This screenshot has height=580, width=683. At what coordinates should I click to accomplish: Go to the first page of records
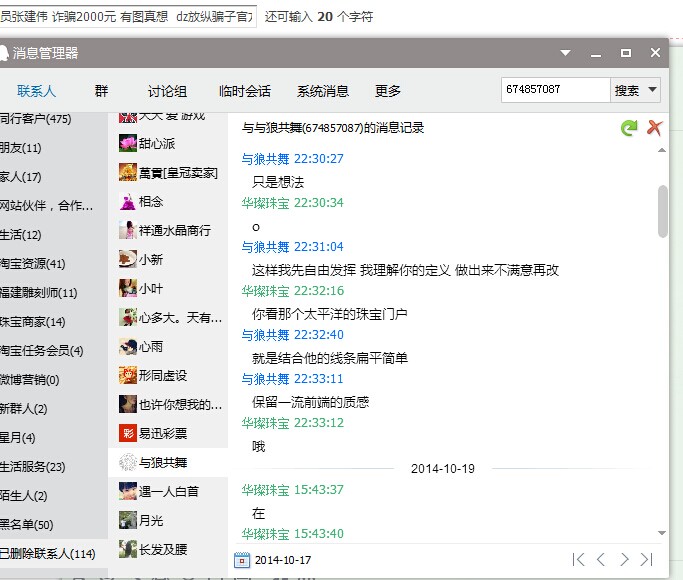tap(578, 560)
